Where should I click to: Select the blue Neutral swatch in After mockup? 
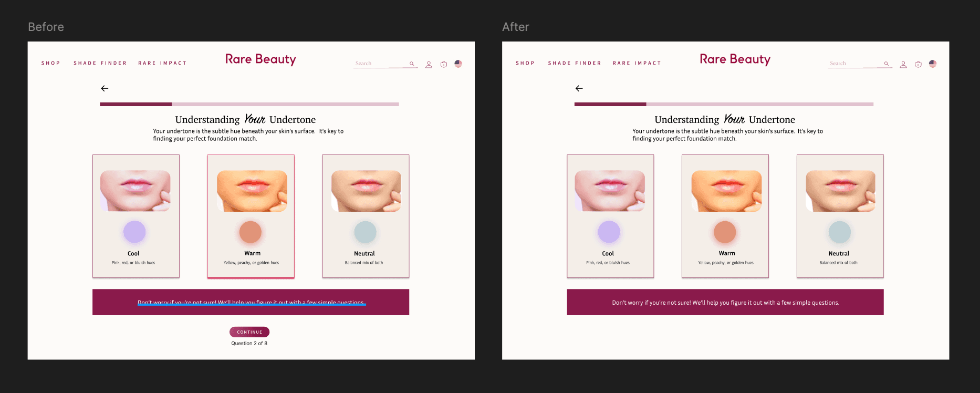[x=840, y=232]
